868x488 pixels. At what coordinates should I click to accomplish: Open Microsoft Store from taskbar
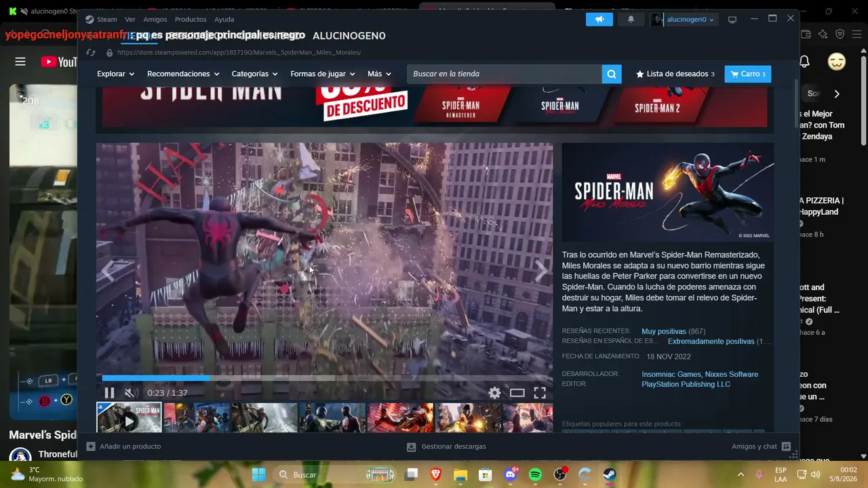(486, 474)
